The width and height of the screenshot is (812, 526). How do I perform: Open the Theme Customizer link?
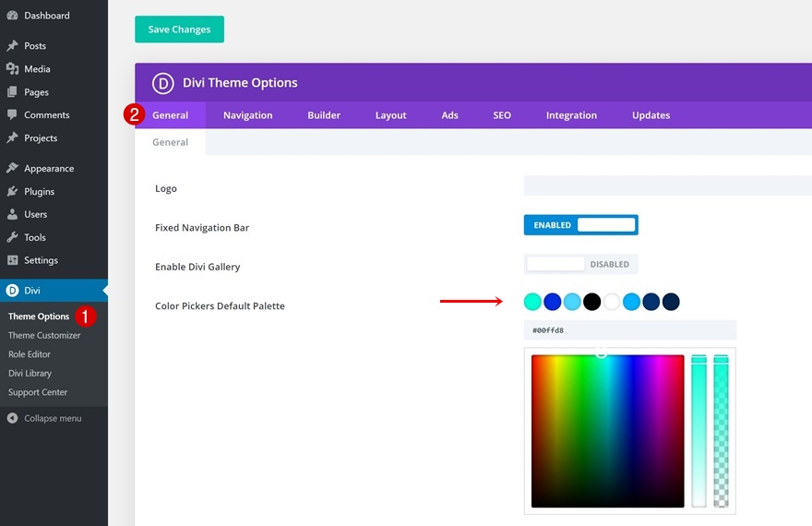[x=44, y=336]
